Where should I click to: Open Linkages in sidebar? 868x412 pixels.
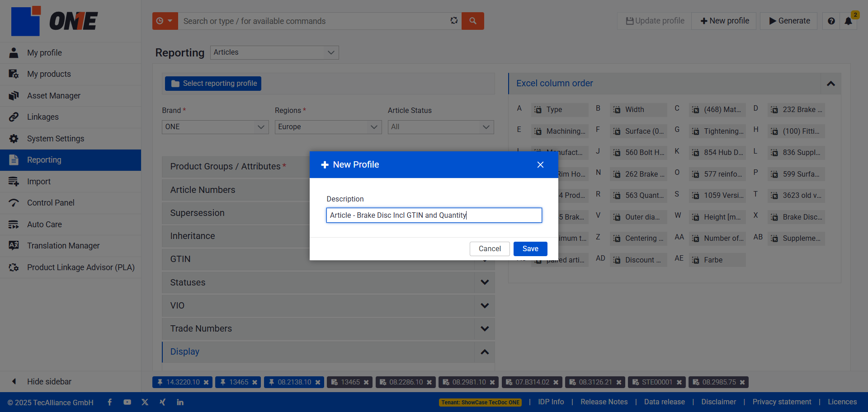click(71, 117)
